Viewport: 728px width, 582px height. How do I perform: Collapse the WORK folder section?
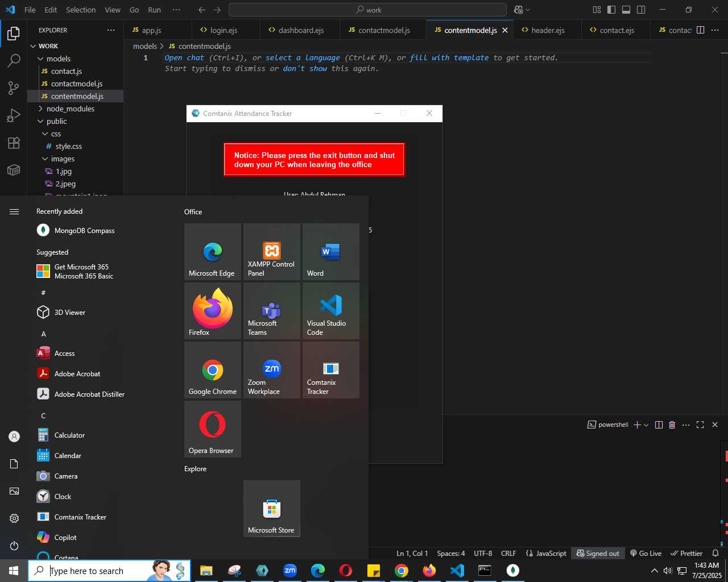tap(75, 46)
